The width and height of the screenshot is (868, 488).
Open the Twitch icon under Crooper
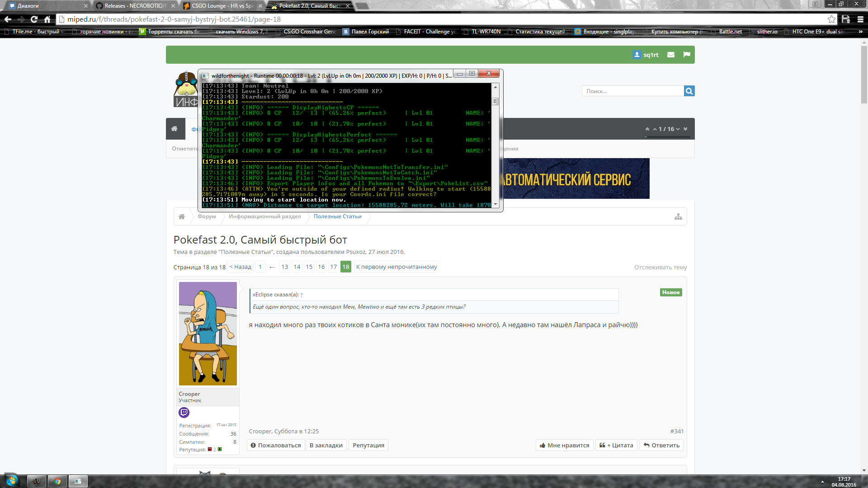point(184,413)
